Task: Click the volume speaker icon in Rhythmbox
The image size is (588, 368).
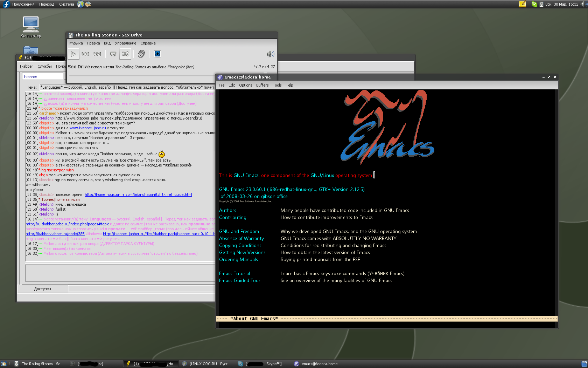Action: coord(270,54)
